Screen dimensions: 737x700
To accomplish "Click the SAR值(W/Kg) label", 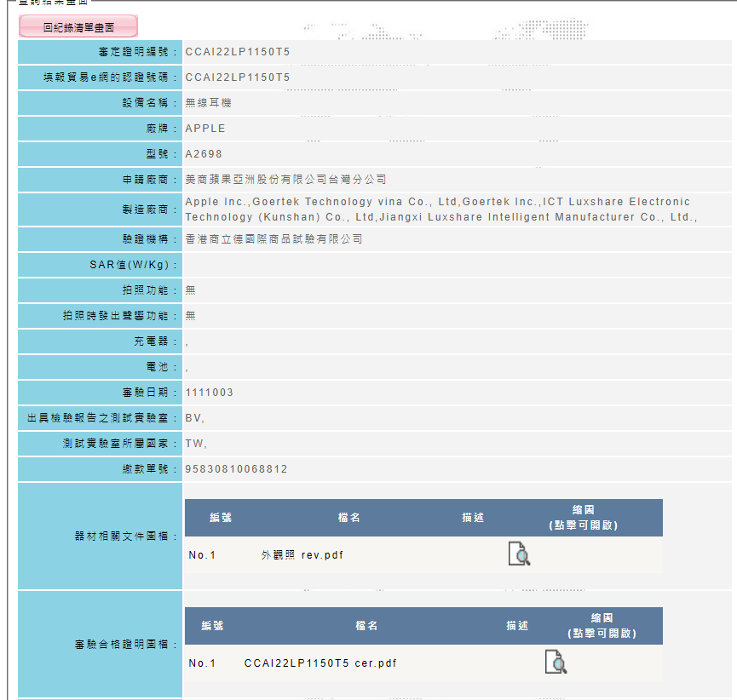I will 134,265.
